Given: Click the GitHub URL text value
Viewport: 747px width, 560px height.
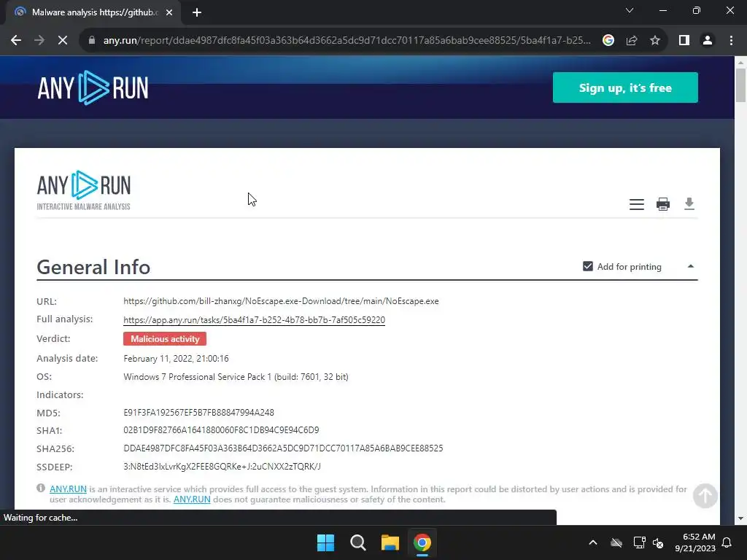Looking at the screenshot, I should tap(281, 301).
